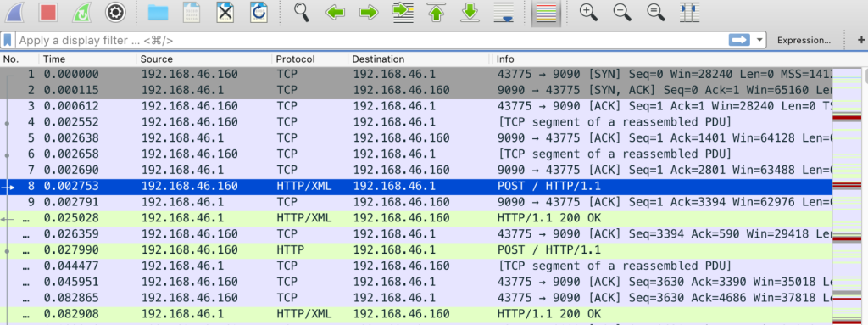Image resolution: width=868 pixels, height=325 pixels.
Task: Select packet 3 at time 0.000612
Action: [415, 106]
